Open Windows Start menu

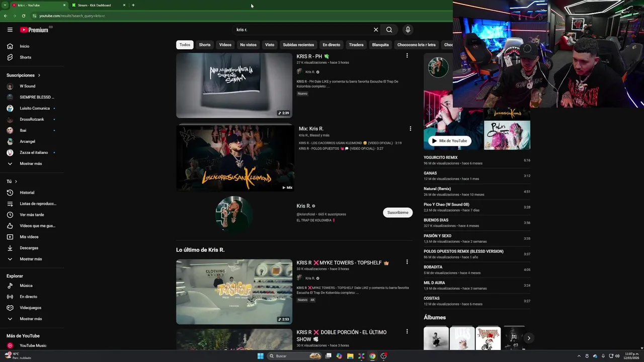click(260, 356)
